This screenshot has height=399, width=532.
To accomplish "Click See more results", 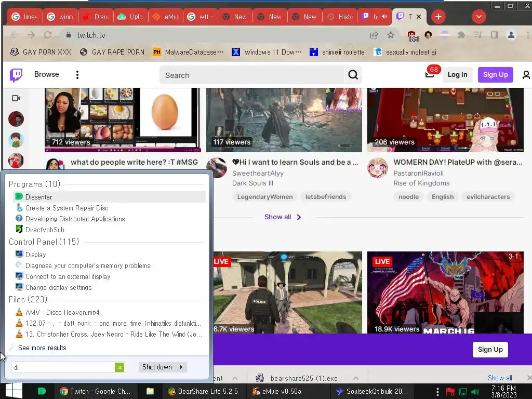I will click(42, 348).
